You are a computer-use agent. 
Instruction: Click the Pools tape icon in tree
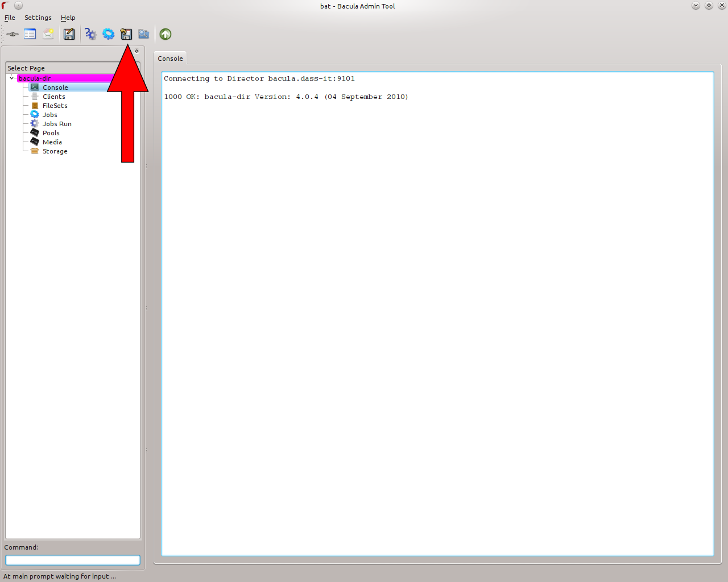pos(35,132)
